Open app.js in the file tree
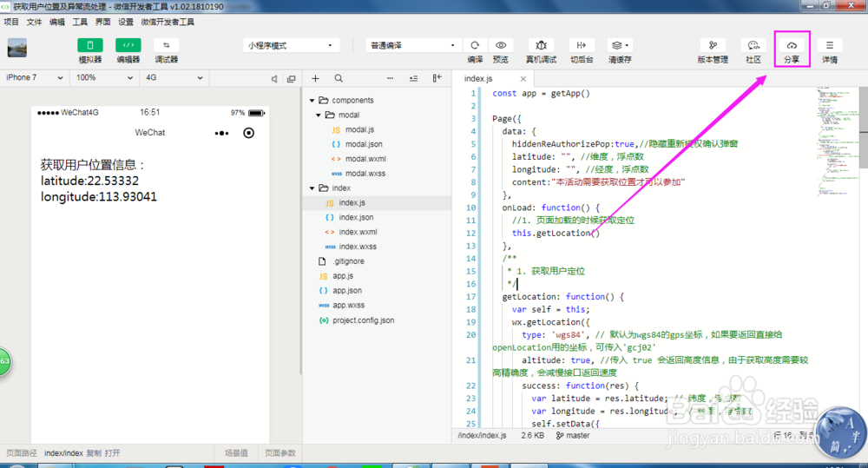Viewport: 868px width, 468px height. (x=342, y=276)
